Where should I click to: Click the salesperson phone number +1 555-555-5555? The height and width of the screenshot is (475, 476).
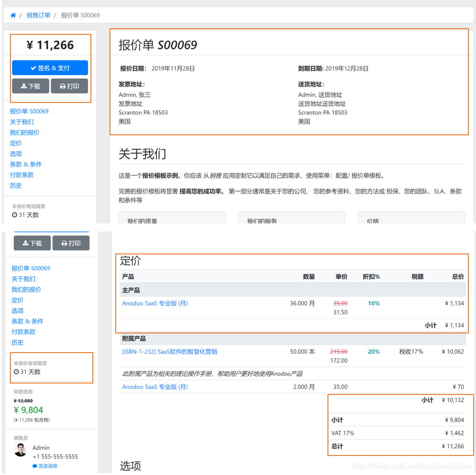point(55,457)
